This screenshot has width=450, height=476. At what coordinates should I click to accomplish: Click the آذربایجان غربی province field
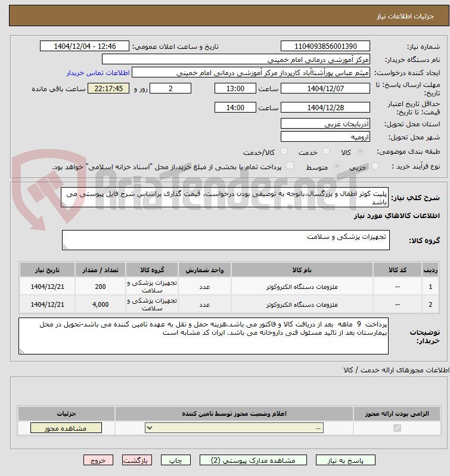(x=325, y=123)
